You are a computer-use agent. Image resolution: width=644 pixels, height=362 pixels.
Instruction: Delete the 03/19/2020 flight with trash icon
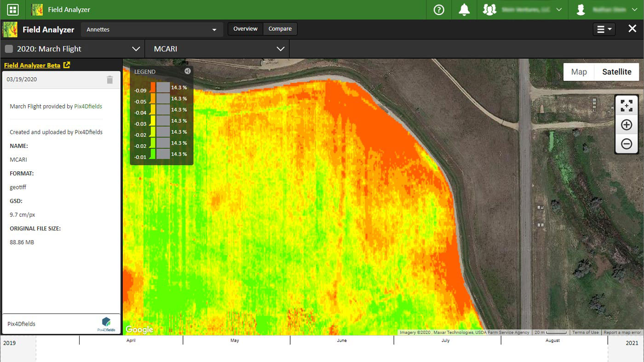point(109,79)
